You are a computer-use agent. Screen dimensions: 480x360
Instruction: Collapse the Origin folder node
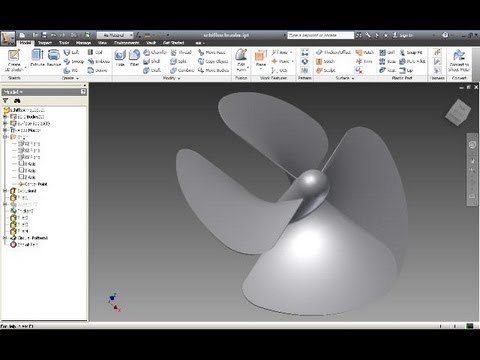(5, 137)
